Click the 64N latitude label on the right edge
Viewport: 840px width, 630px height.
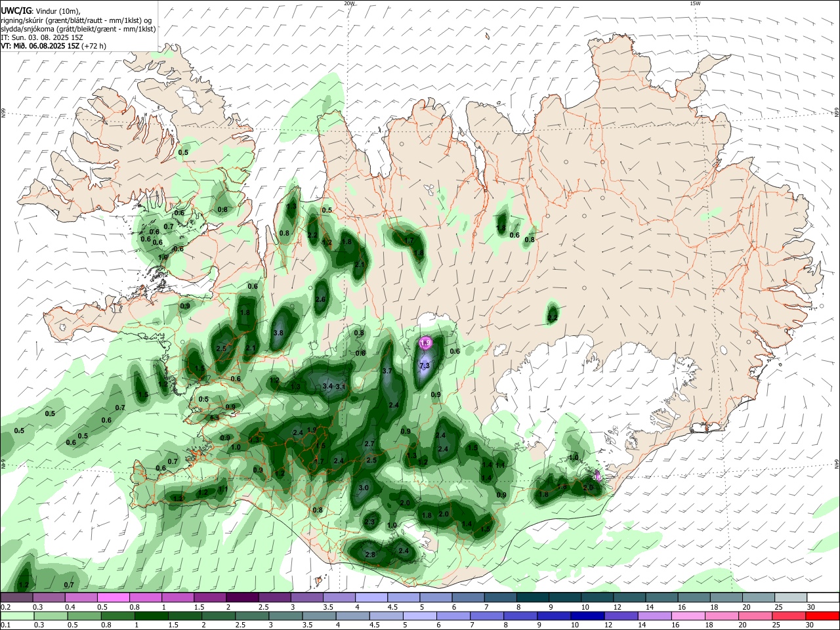coord(837,463)
